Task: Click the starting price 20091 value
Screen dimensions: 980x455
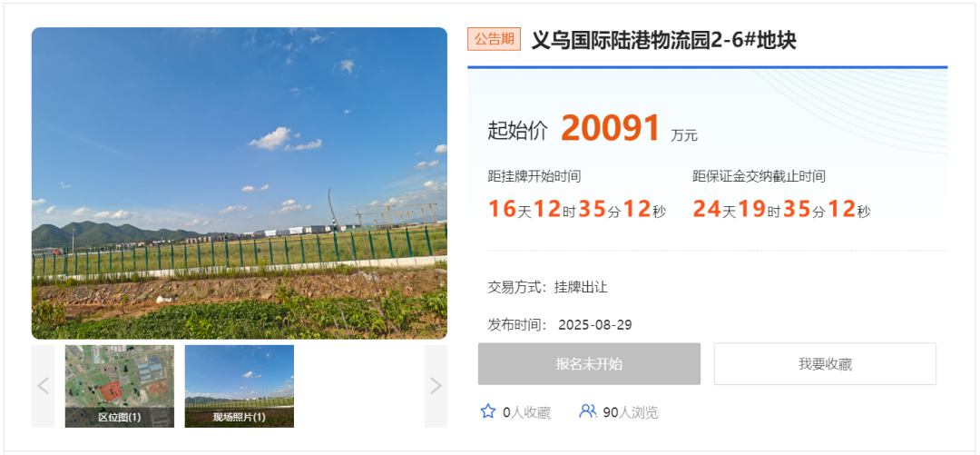Action: click(610, 128)
